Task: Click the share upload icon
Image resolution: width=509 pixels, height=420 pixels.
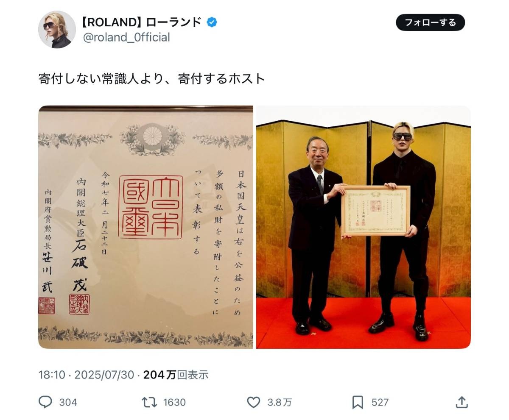Action: point(461,402)
